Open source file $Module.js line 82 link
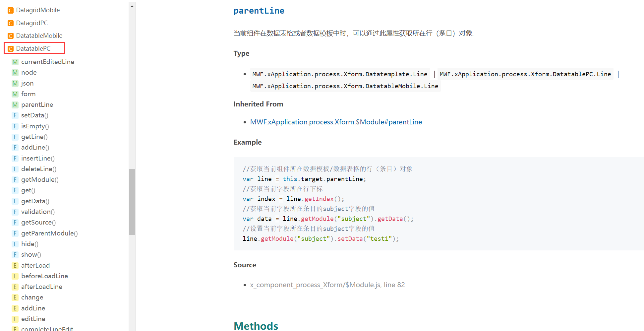 pos(327,285)
